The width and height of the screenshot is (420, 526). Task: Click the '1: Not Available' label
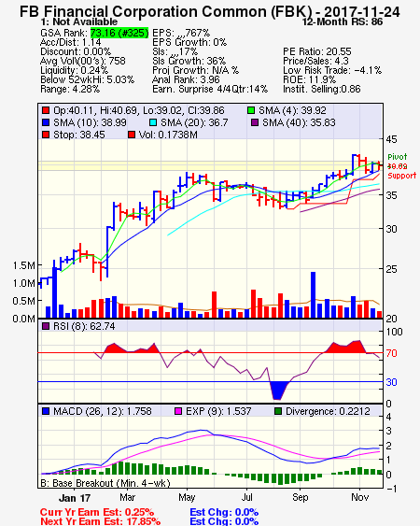79,21
